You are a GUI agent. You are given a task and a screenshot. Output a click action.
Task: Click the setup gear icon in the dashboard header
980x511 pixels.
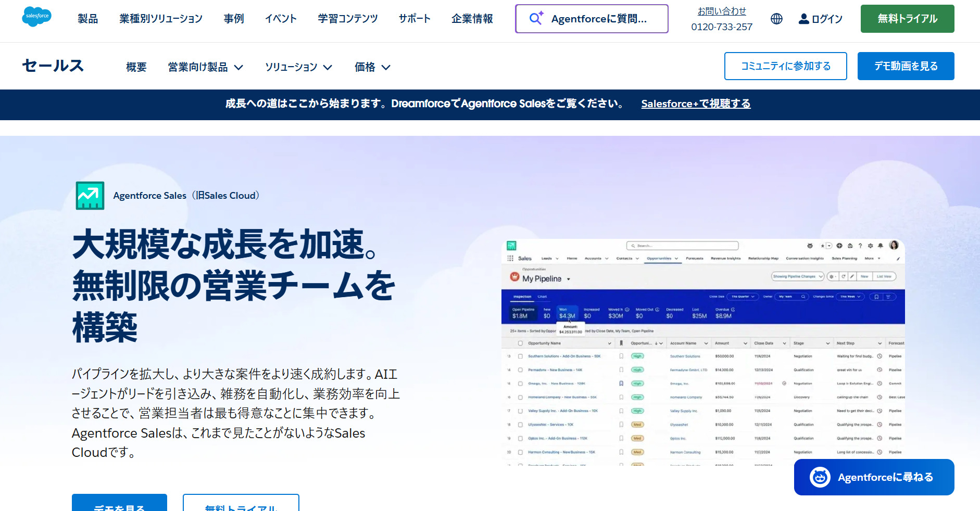tap(870, 246)
